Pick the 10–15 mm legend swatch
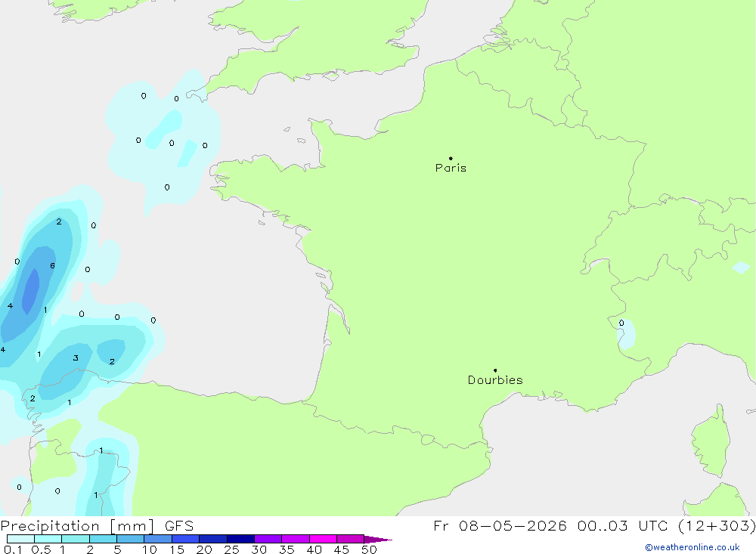 click(x=158, y=539)
